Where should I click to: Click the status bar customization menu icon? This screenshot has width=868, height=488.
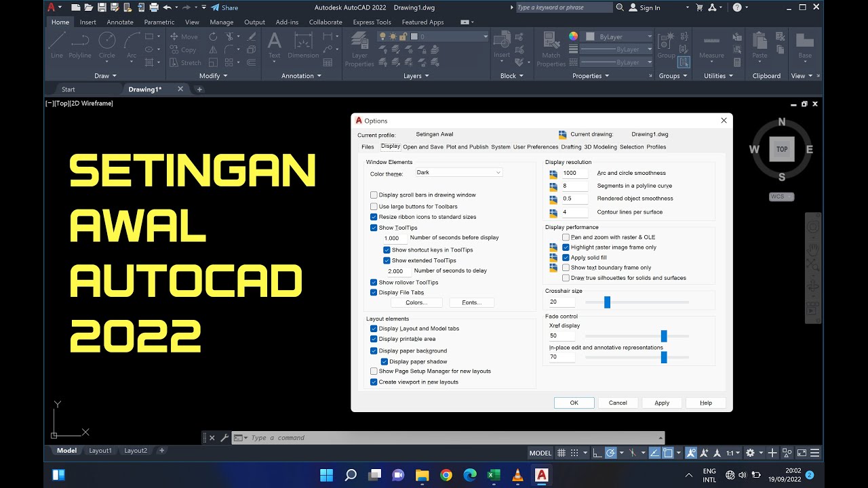coord(815,453)
